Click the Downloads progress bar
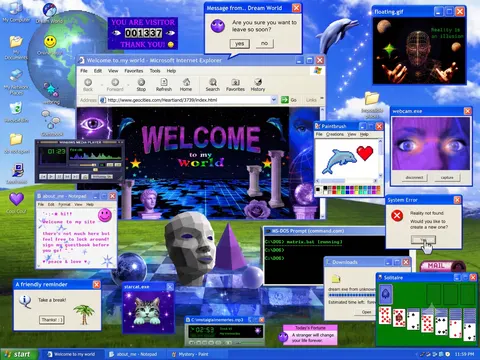480x360 pixels. click(352, 295)
